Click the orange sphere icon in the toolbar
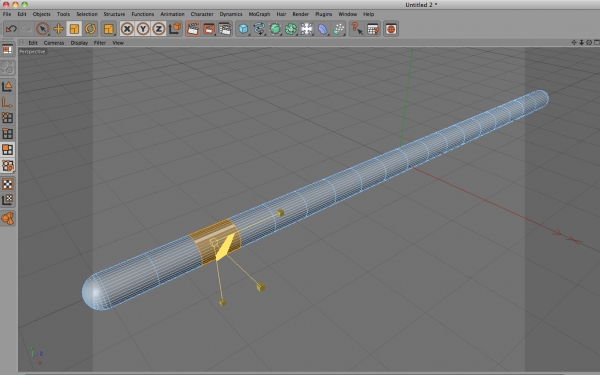This screenshot has width=600, height=375. 391,29
